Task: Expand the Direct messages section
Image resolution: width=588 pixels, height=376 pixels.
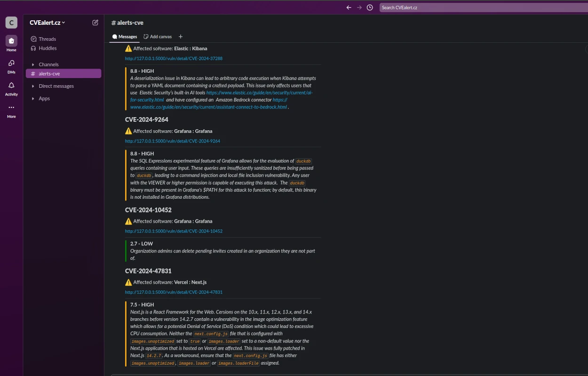Action: [x=32, y=86]
